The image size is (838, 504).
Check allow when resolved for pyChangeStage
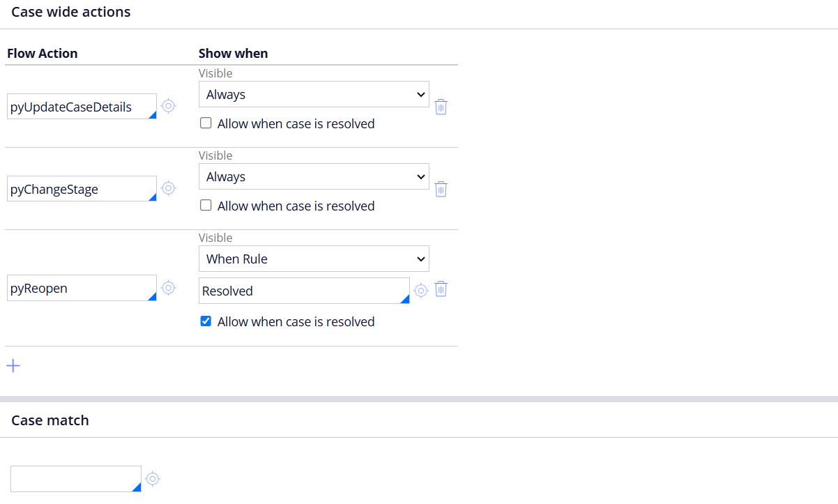(206, 206)
